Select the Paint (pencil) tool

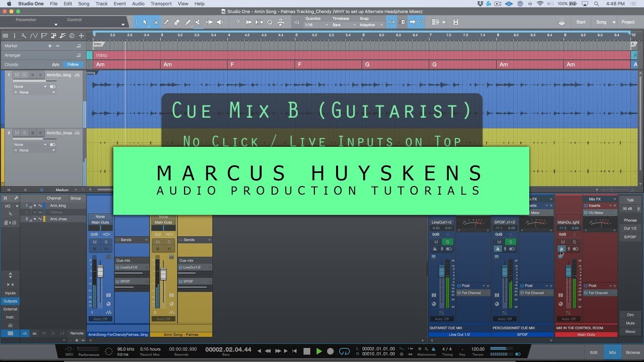(188, 22)
